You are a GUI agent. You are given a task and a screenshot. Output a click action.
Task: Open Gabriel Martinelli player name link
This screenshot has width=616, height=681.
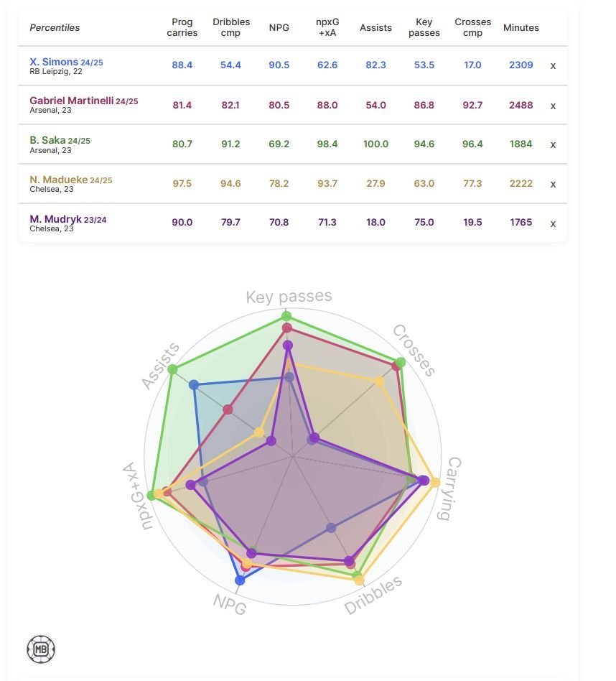tap(72, 101)
